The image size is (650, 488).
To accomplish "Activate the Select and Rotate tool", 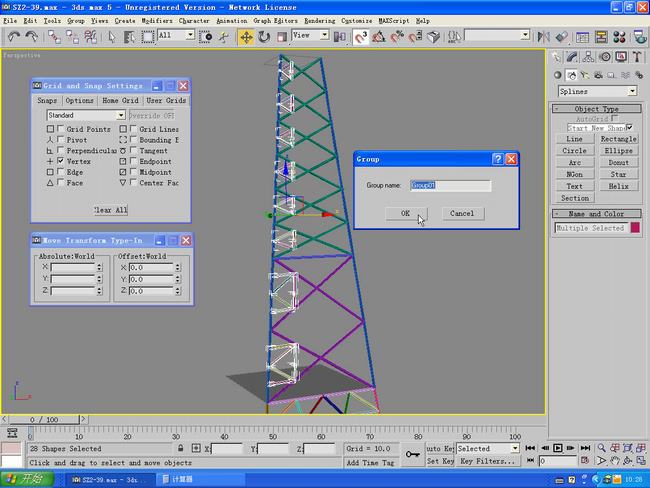I will pos(264,37).
